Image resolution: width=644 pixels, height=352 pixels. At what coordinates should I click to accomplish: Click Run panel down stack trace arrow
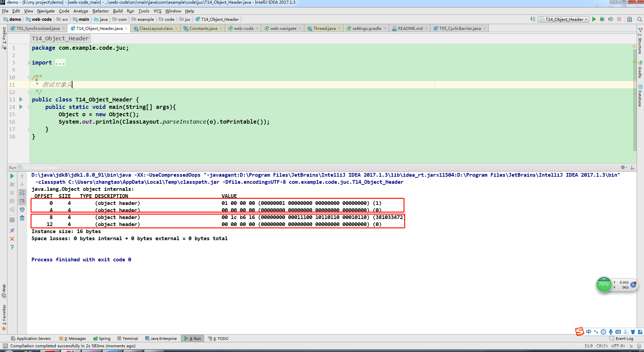pyautogui.click(x=22, y=184)
